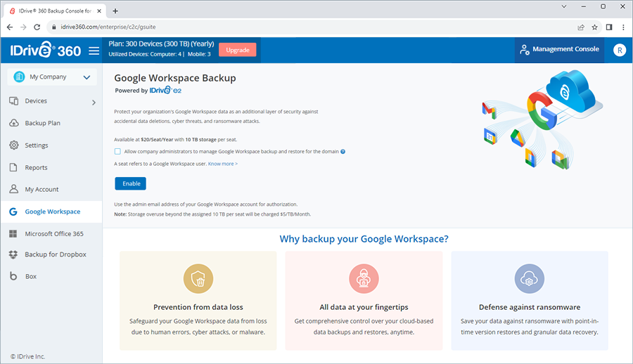633x364 pixels.
Task: Click the Devices sidebar icon
Action: click(x=14, y=101)
